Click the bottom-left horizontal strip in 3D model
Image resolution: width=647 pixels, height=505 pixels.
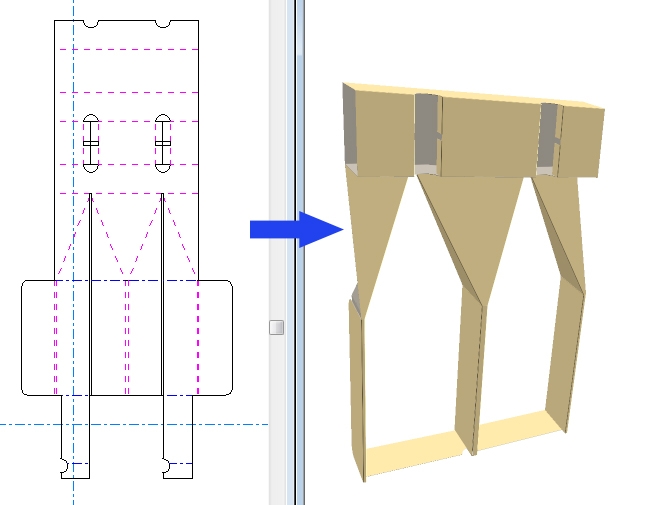point(415,455)
